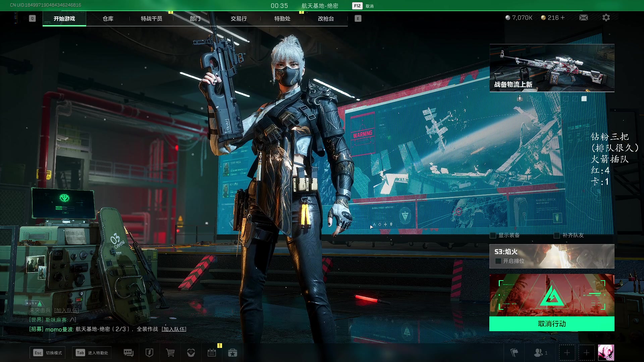644x362 pixels.
Task: Click the empty teammate slot beside friends icon
Action: click(x=567, y=353)
